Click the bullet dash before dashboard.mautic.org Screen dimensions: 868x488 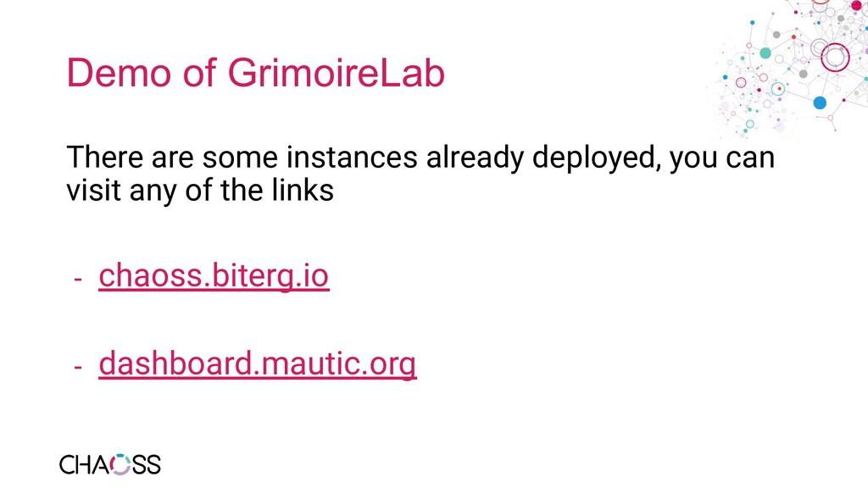point(78,366)
